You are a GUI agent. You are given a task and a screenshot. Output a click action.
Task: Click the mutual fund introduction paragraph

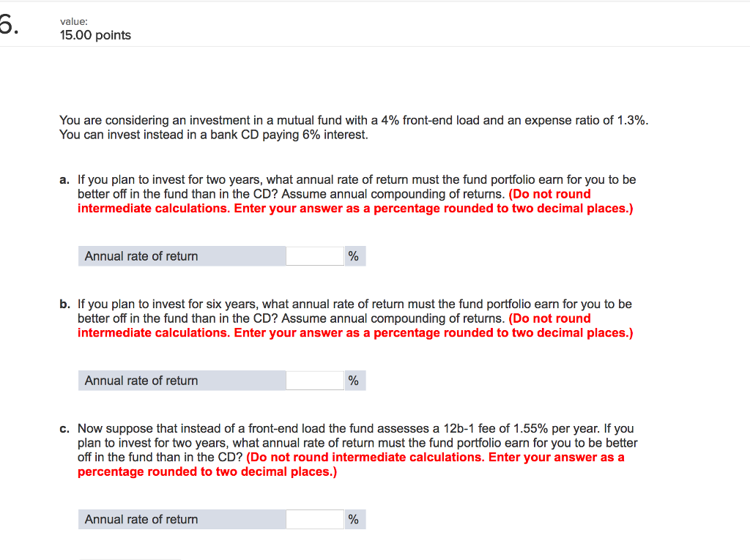pos(352,127)
